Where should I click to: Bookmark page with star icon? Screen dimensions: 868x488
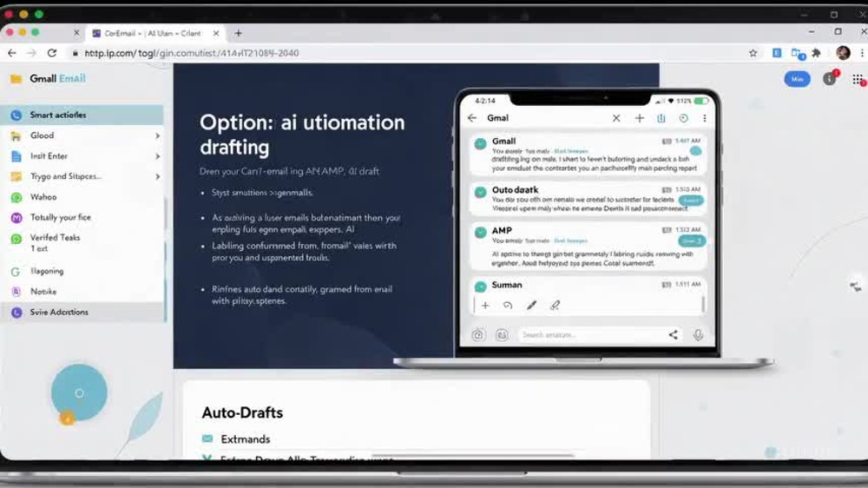point(753,53)
